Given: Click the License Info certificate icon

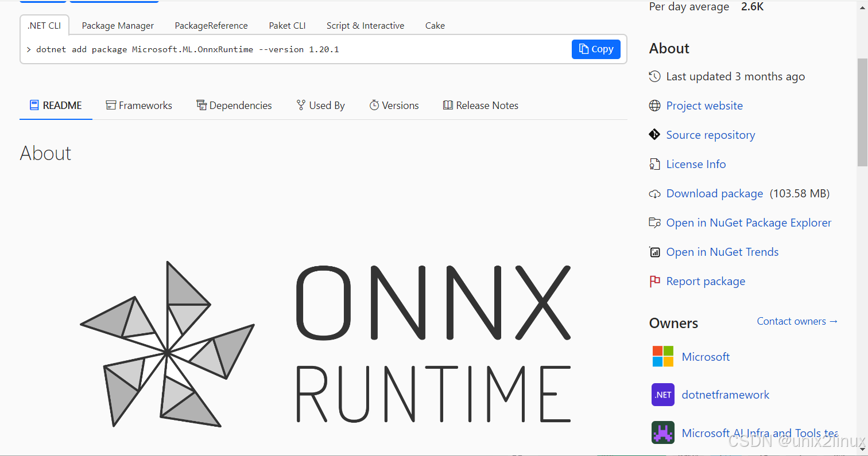Looking at the screenshot, I should [x=654, y=164].
